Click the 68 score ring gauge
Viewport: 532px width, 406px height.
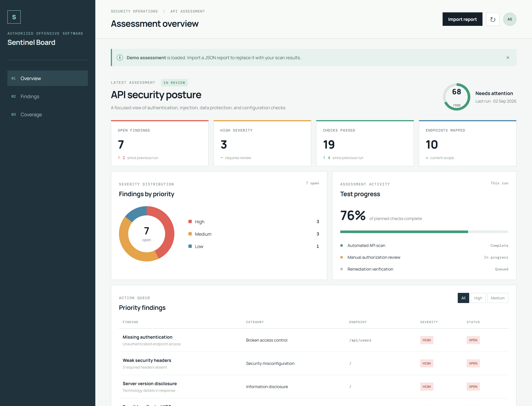[456, 97]
